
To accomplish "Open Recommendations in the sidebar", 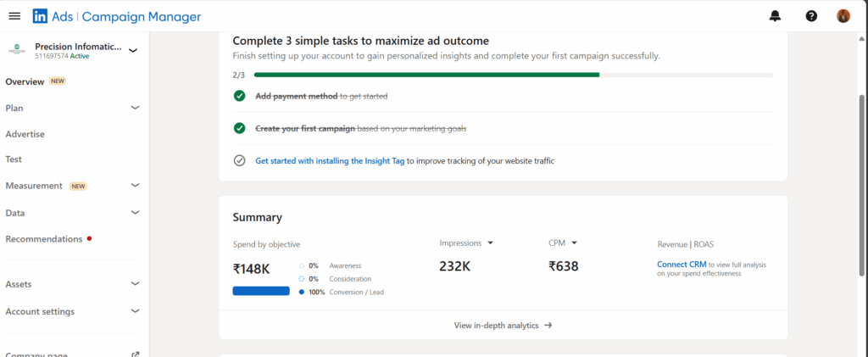I will (x=44, y=239).
